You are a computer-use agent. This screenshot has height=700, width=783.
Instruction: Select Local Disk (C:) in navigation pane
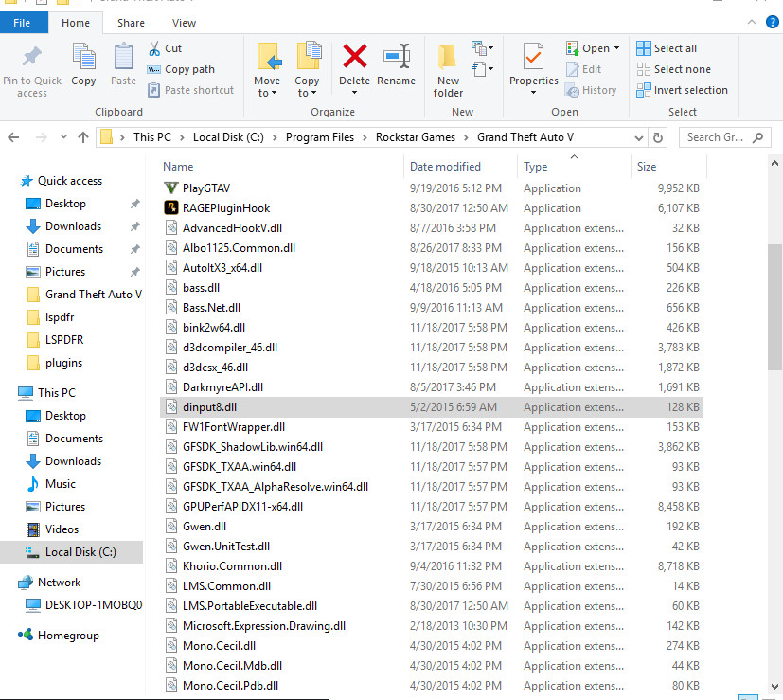[71, 552]
